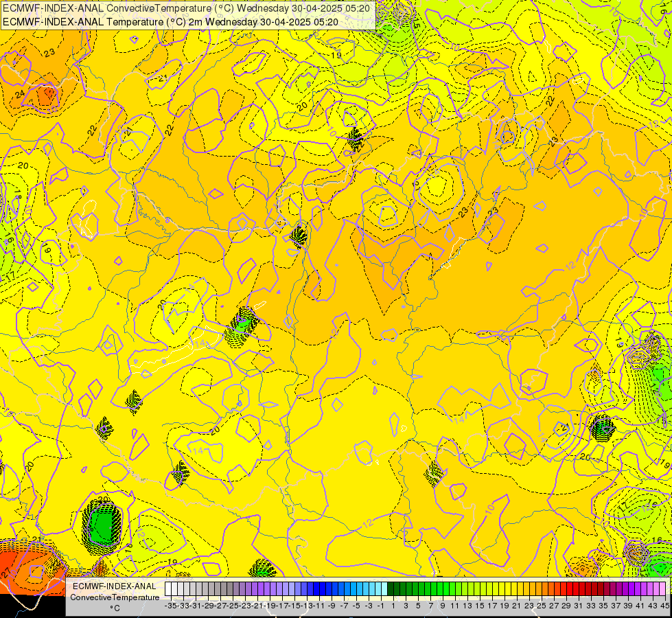Click the '45' value on the colour scale
Viewport: 672px width, 618px height.
(x=664, y=606)
